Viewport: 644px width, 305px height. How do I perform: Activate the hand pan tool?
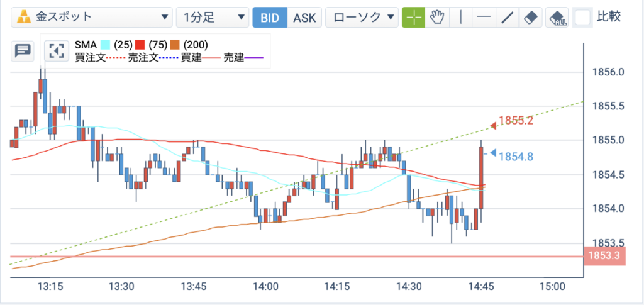438,18
